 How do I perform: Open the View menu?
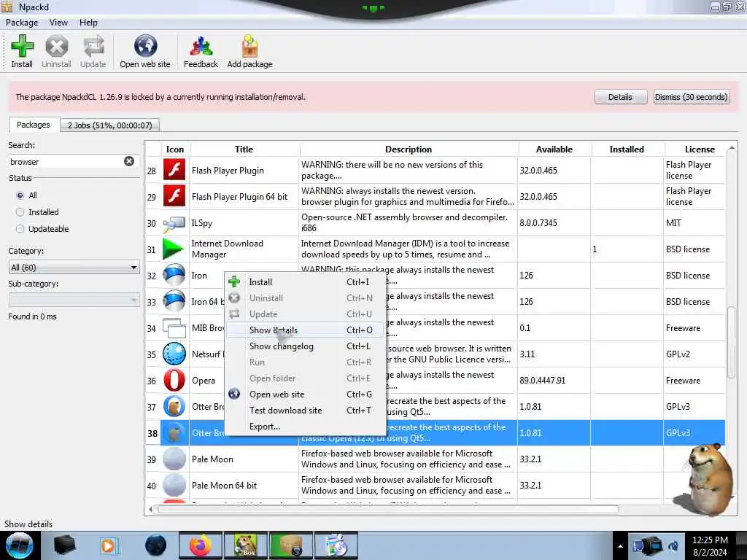[x=58, y=23]
